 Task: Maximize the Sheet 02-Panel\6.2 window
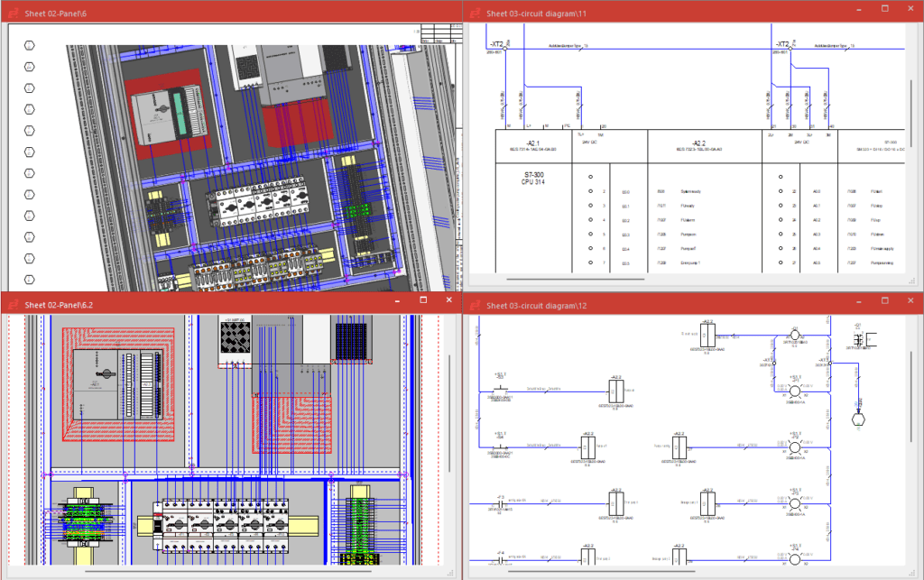tap(423, 300)
